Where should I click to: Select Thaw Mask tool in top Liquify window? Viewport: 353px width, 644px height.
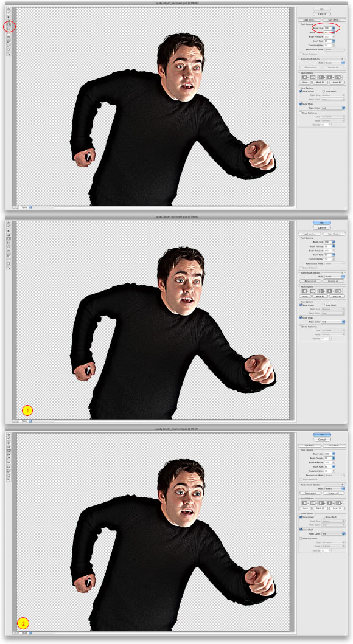[9, 45]
